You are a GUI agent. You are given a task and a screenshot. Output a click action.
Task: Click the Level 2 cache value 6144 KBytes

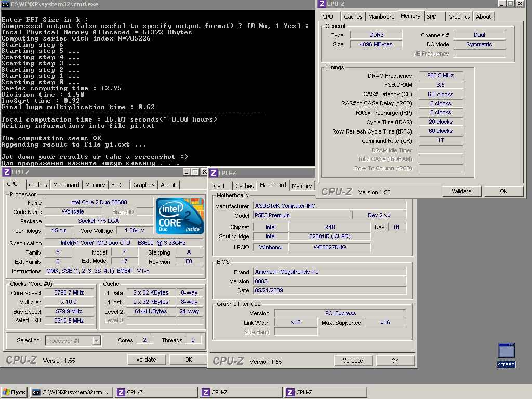click(x=151, y=311)
